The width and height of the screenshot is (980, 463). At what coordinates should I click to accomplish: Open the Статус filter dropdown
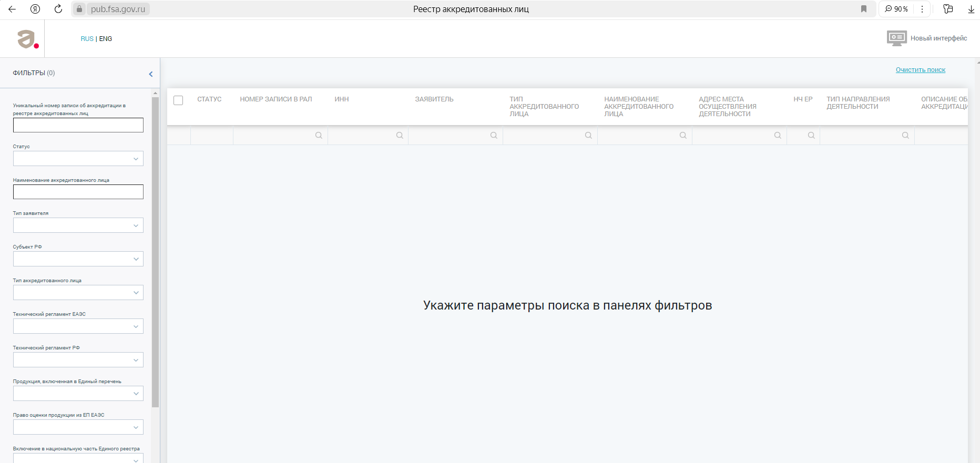tap(78, 159)
